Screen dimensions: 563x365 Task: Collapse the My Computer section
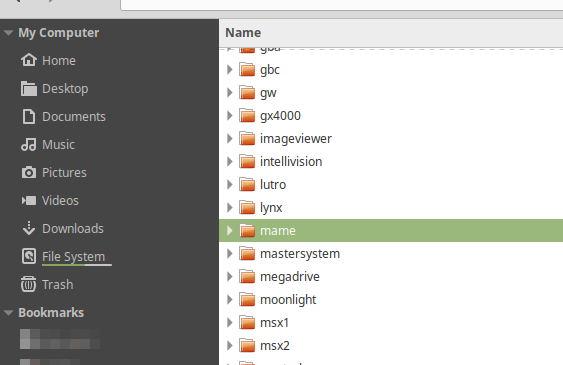tap(8, 33)
